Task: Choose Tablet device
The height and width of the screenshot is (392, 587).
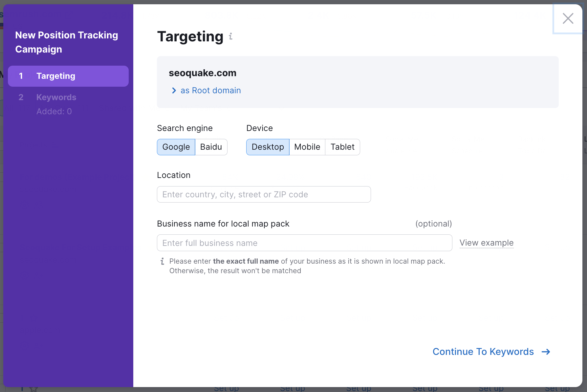Action: 342,147
